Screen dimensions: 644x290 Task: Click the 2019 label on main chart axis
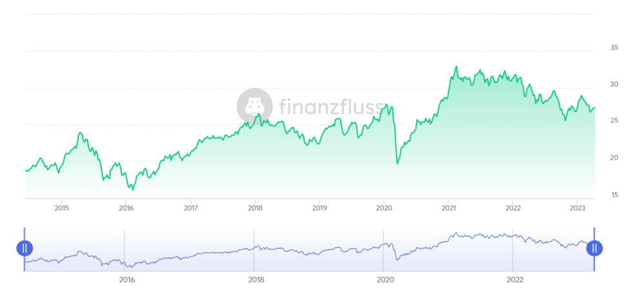319,208
